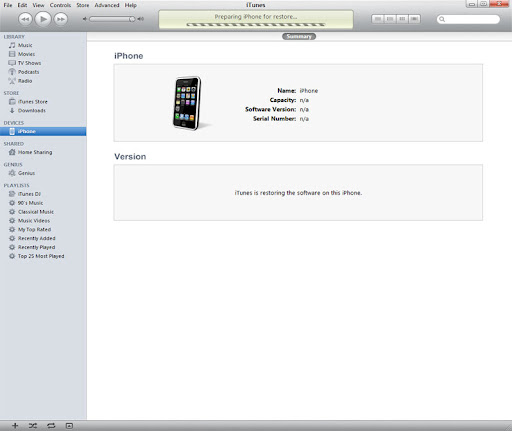The image size is (512, 431).
Task: Open TV Shows in the library
Action: (43, 63)
